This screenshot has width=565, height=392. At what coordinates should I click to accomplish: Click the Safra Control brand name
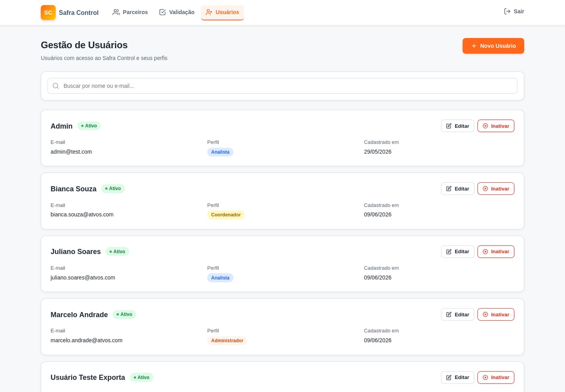coord(79,13)
